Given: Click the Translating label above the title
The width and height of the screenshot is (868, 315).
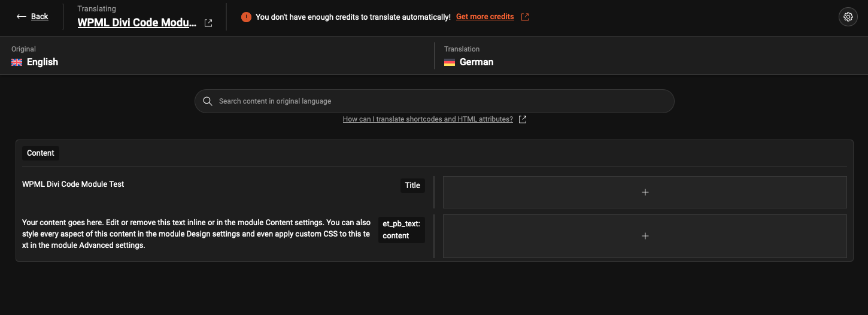Looking at the screenshot, I should click(x=97, y=9).
